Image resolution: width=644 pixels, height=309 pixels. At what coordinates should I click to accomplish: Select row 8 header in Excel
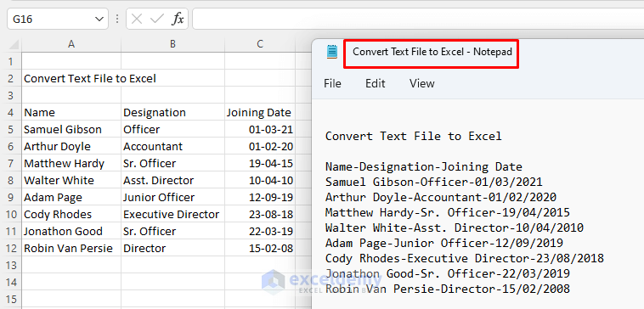click(11, 181)
